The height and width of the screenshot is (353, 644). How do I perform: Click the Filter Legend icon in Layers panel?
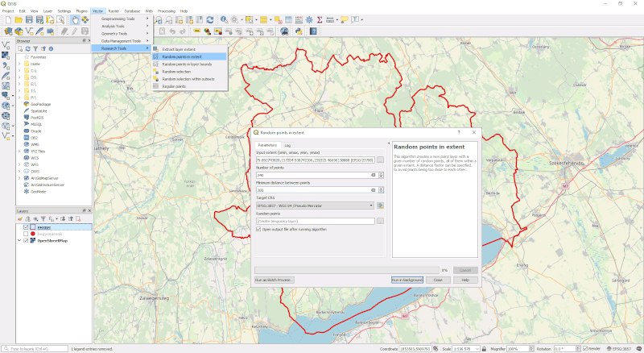43,219
